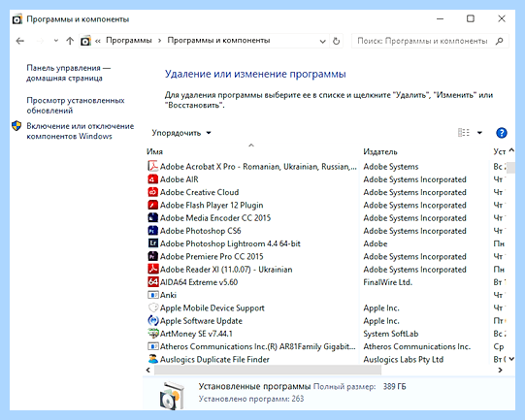Click the Adobe Flash Player 12 Plugin icon
The image size is (525, 420).
[x=153, y=205]
